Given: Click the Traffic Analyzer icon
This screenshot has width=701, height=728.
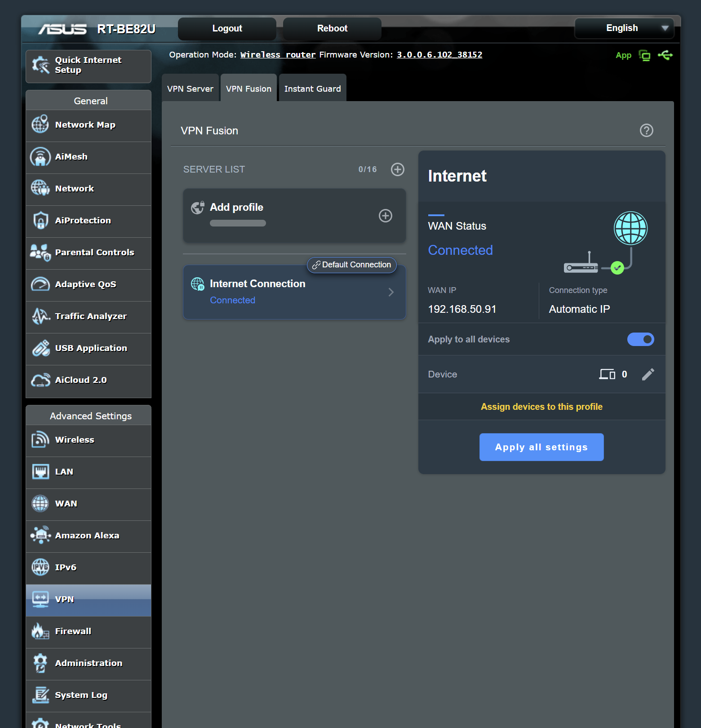Looking at the screenshot, I should tap(40, 316).
